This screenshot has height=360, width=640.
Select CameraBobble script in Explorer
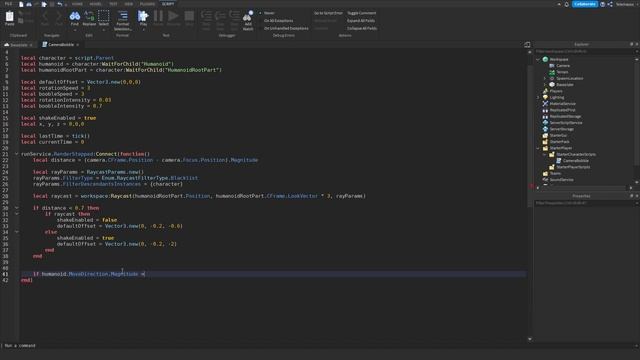576,160
